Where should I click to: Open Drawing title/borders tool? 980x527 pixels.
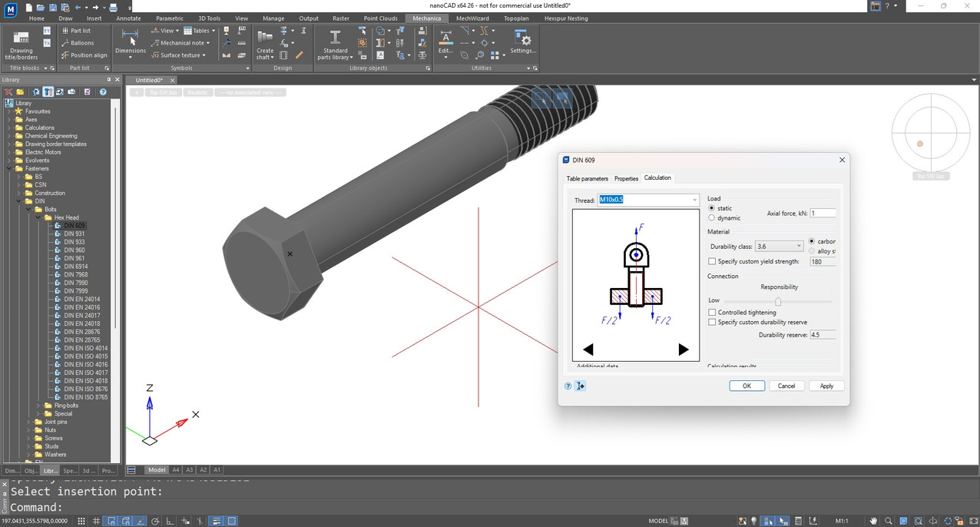pyautogui.click(x=22, y=45)
